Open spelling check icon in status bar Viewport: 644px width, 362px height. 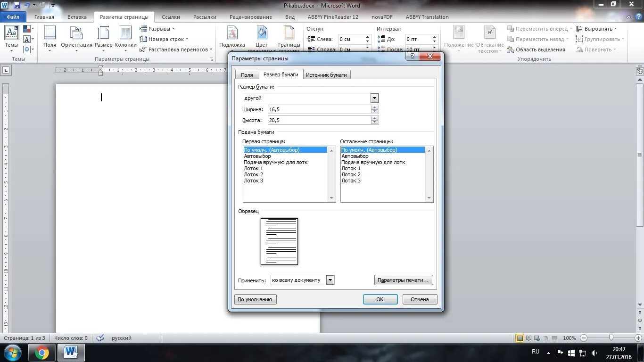click(x=100, y=338)
